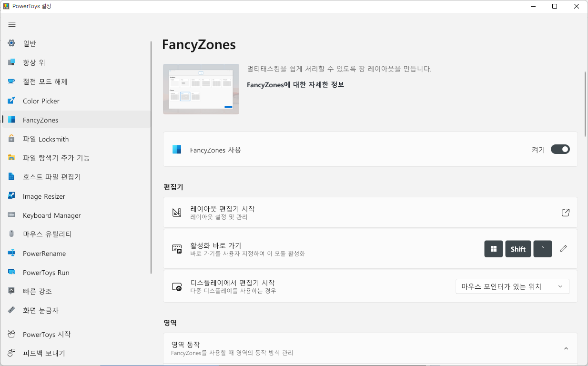Click the 편집기 section heading

pyautogui.click(x=173, y=187)
